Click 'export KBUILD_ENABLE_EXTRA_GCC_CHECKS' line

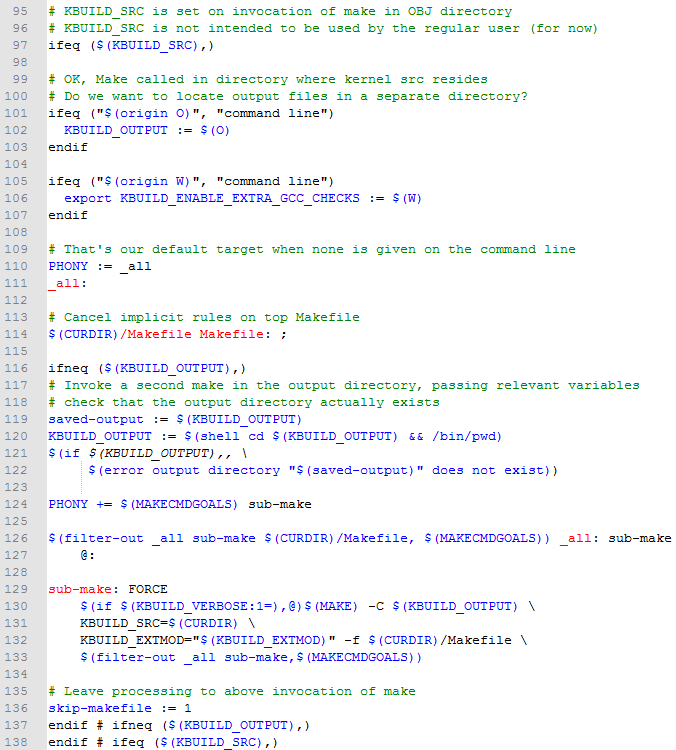click(243, 199)
